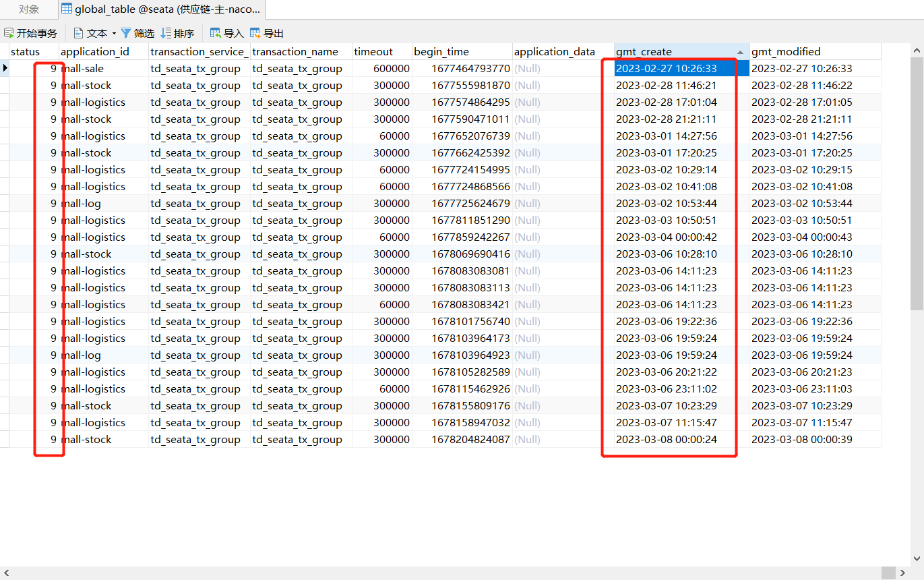
Task: Switch to the 对象 tab
Action: coord(28,9)
